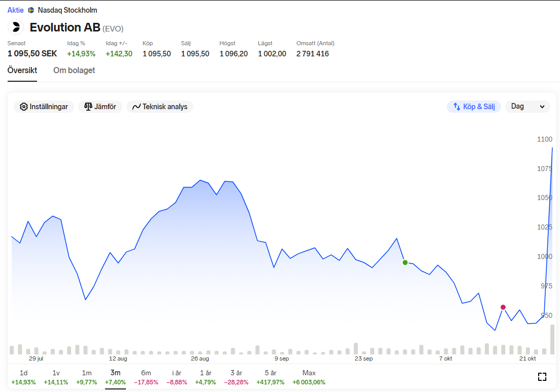Image resolution: width=560 pixels, height=392 pixels.
Task: Follow the Aktie breadcrumb link
Action: 15,10
